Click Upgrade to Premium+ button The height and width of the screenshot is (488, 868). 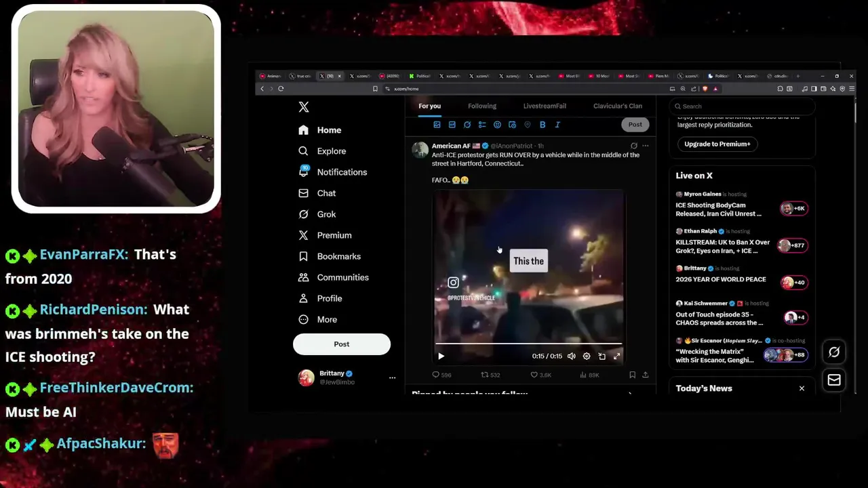(x=717, y=144)
